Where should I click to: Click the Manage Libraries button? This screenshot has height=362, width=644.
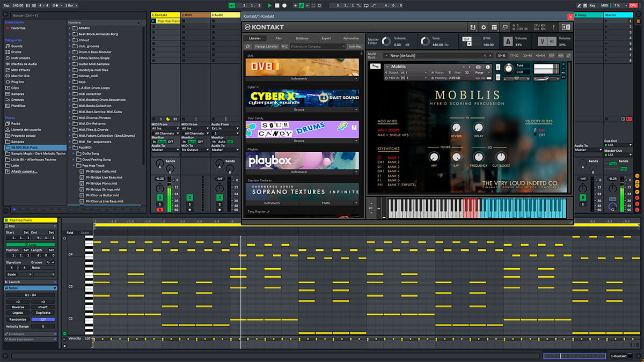pos(266,47)
